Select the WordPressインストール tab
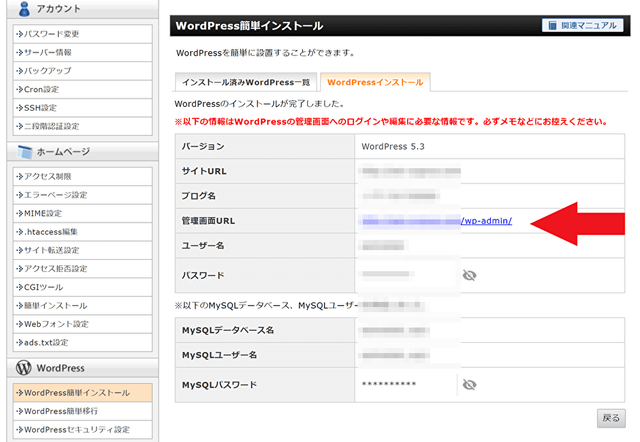This screenshot has height=442, width=640. (375, 82)
